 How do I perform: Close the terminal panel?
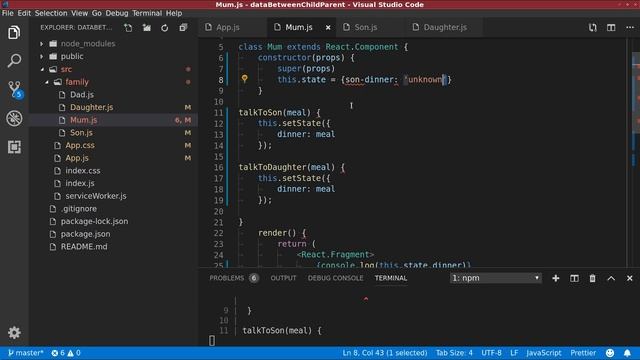[x=629, y=278]
